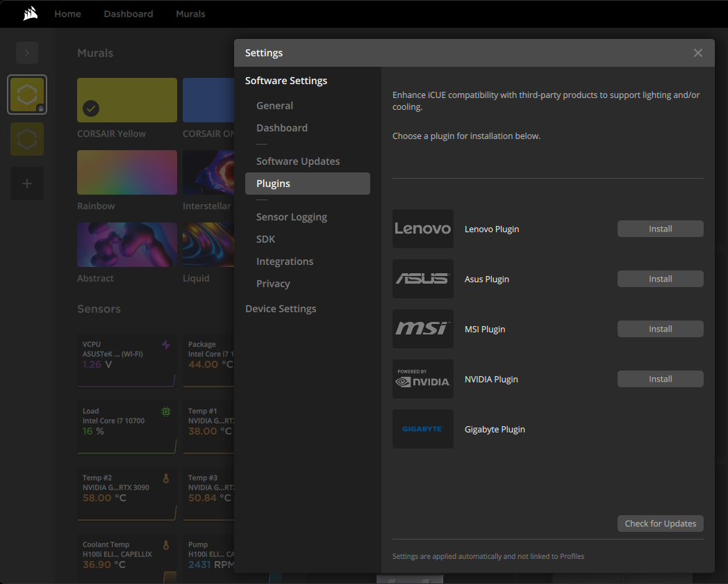
Task: Install the Lenovo Plugin
Action: (x=660, y=229)
